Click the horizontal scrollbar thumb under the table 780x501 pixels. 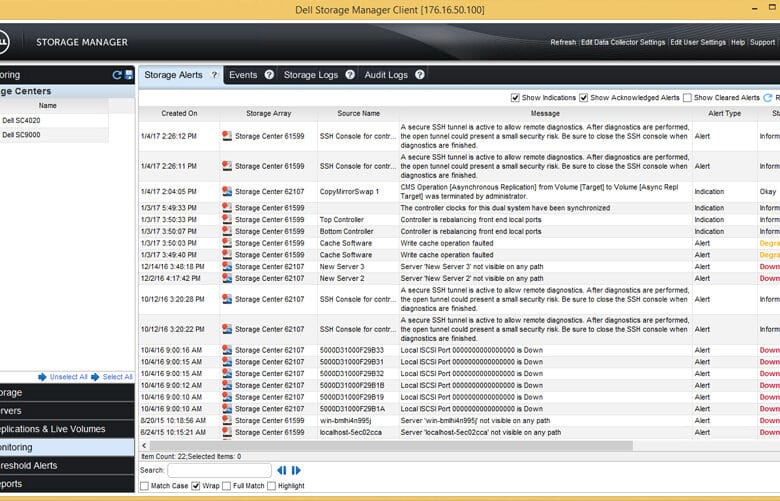(391, 446)
